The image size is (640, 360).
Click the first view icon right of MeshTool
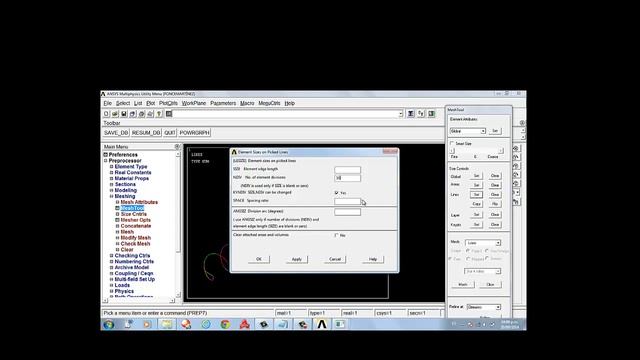[x=516, y=149]
